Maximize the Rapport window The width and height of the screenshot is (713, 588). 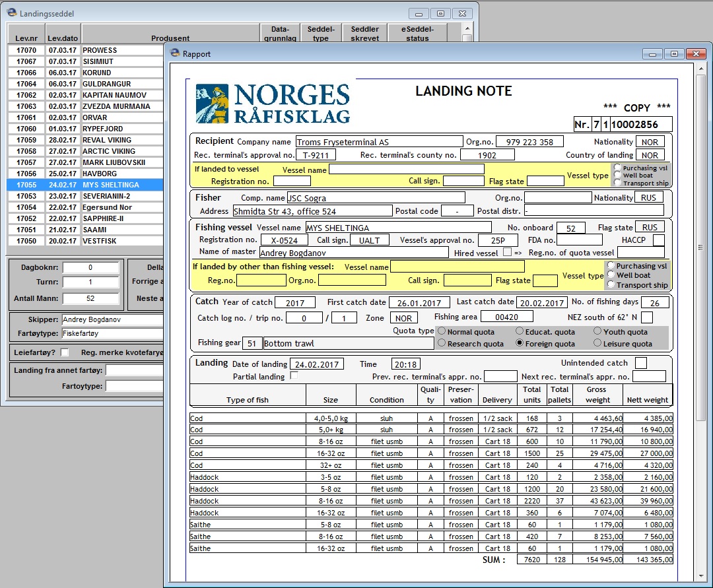(674, 53)
